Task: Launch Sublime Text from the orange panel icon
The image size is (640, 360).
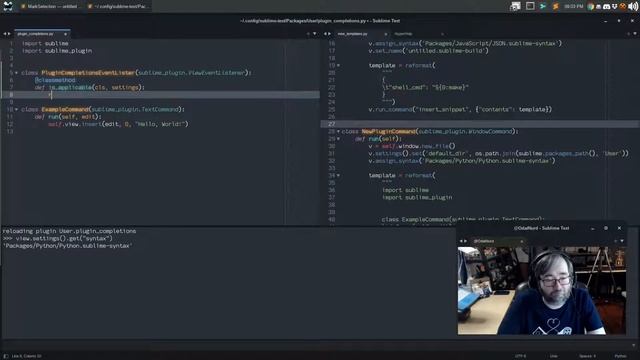Action: pos(555,6)
